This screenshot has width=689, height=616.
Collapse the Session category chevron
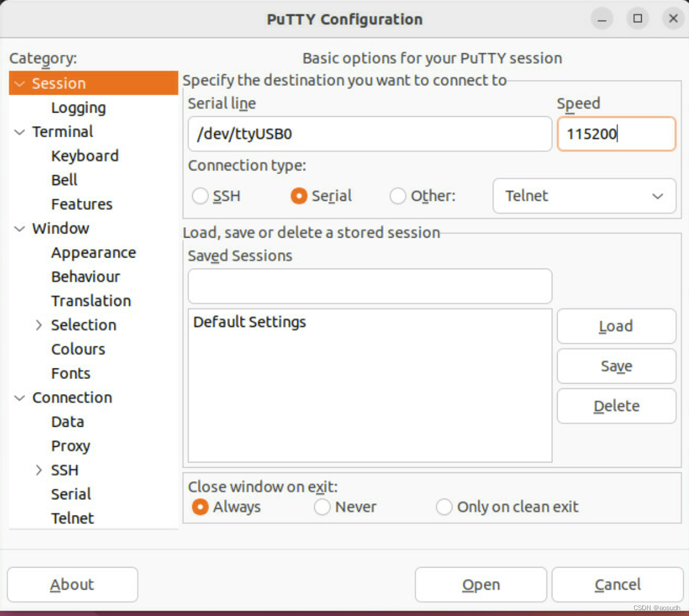click(20, 83)
